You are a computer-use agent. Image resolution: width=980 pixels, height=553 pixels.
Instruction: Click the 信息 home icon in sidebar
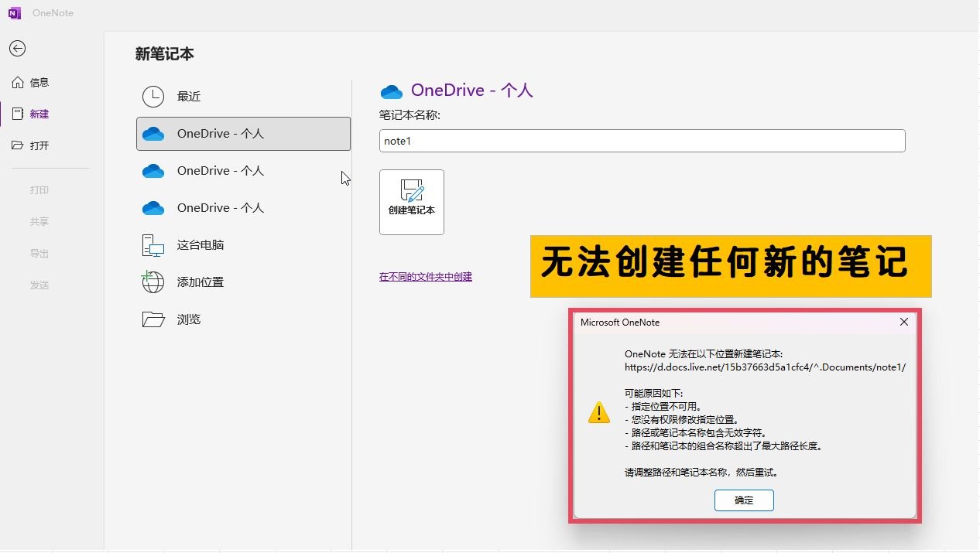(x=18, y=83)
